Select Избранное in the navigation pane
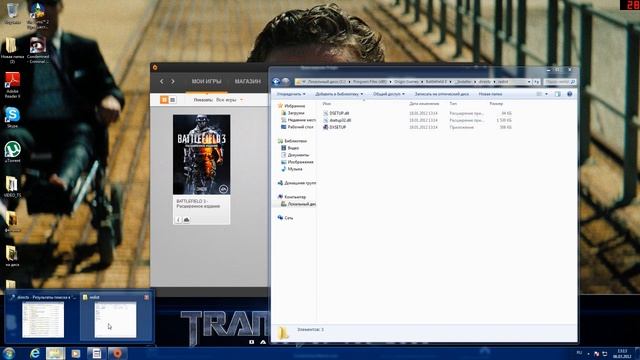The width and height of the screenshot is (640, 360). tap(291, 106)
